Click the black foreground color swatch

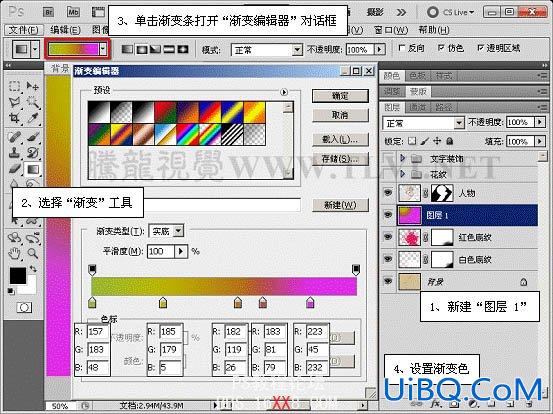pyautogui.click(x=18, y=276)
